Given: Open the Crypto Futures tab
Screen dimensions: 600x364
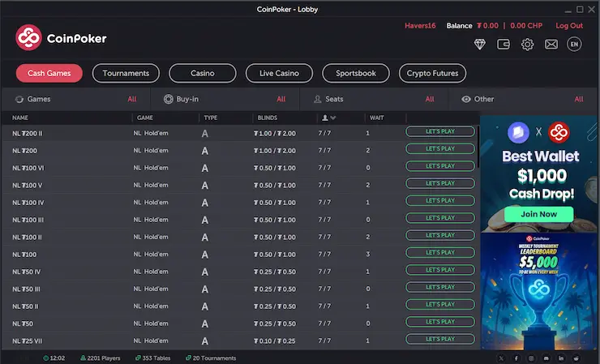Looking at the screenshot, I should tap(432, 73).
